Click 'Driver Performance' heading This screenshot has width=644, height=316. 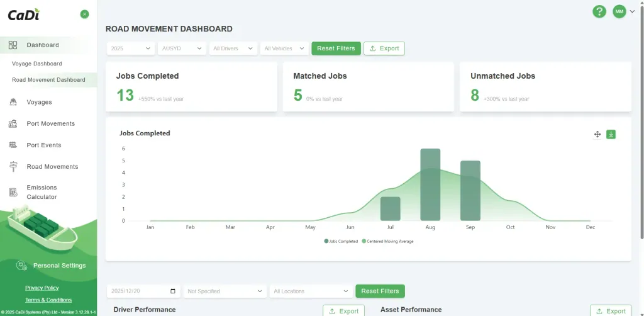(145, 310)
